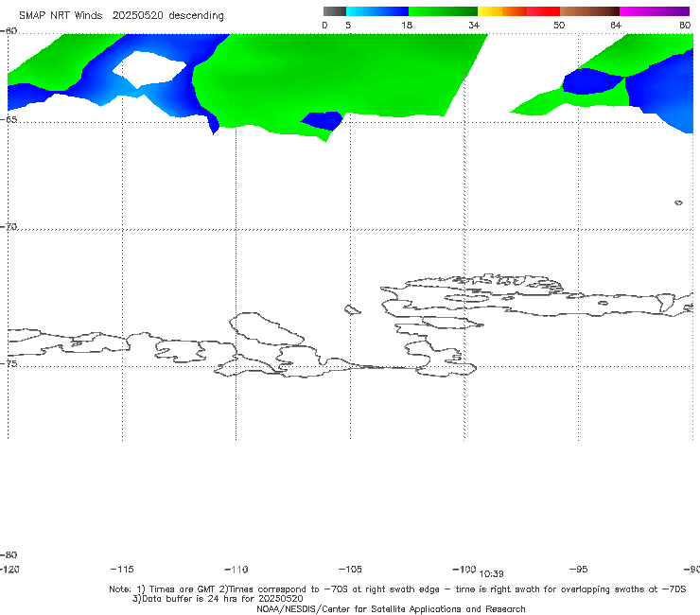Click the color bar label '80'
This screenshot has height=615, width=700.
pos(685,25)
